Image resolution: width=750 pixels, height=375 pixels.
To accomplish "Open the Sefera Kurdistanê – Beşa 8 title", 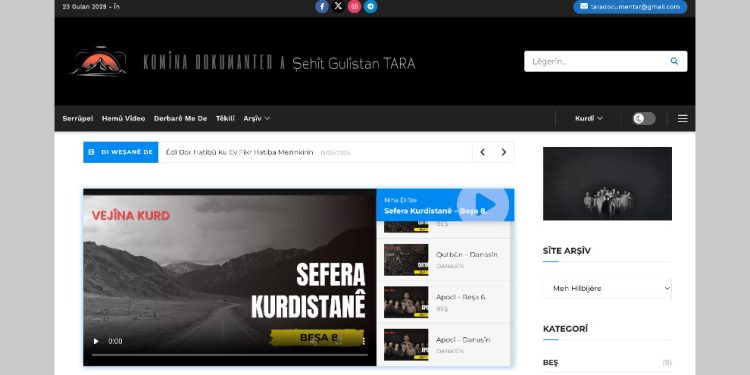I will pyautogui.click(x=435, y=211).
